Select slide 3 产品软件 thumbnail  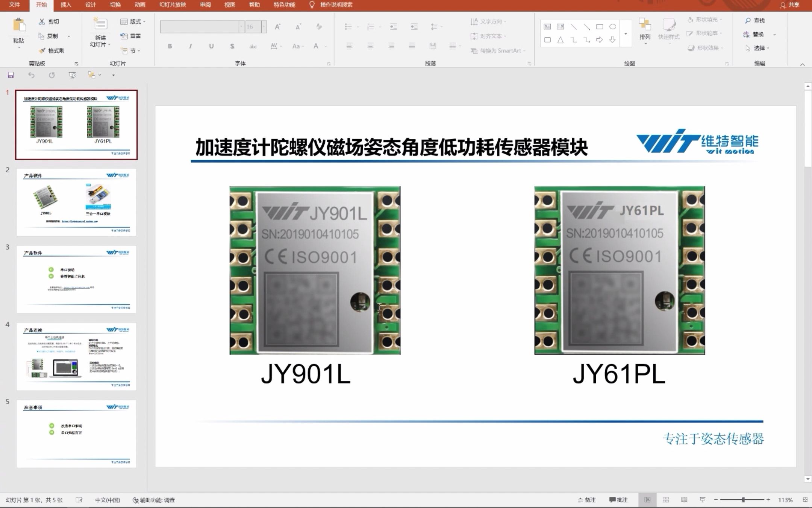[x=76, y=279]
